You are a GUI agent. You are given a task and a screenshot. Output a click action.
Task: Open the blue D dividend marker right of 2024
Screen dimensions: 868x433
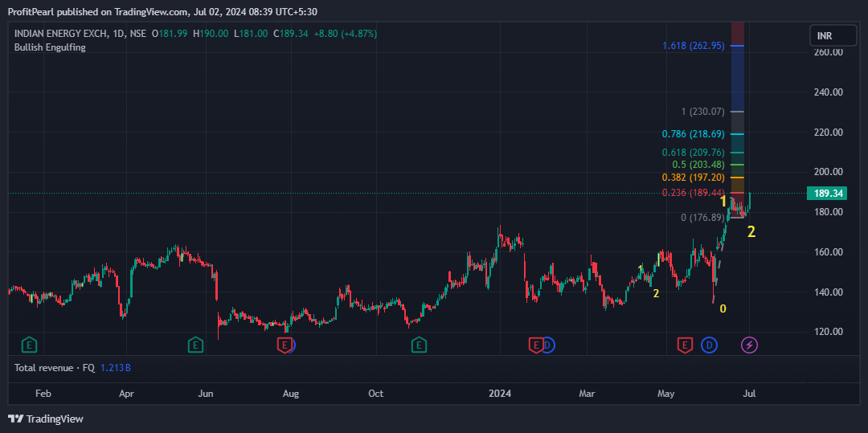click(548, 345)
